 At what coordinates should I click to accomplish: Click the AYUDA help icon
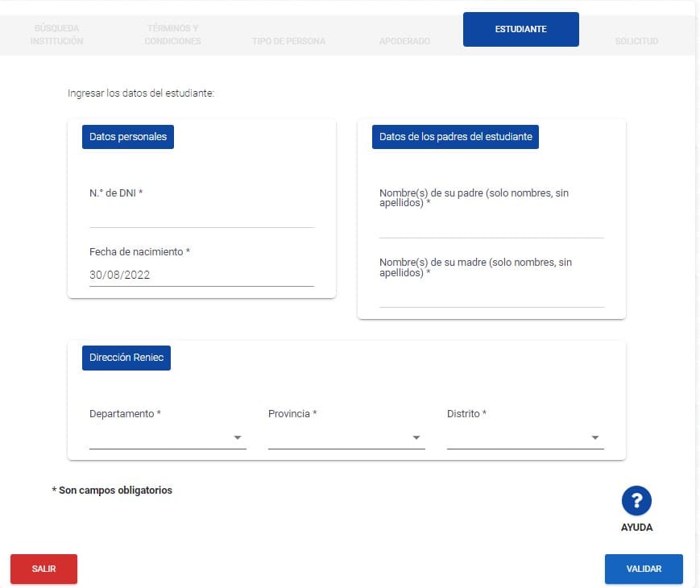pos(636,500)
